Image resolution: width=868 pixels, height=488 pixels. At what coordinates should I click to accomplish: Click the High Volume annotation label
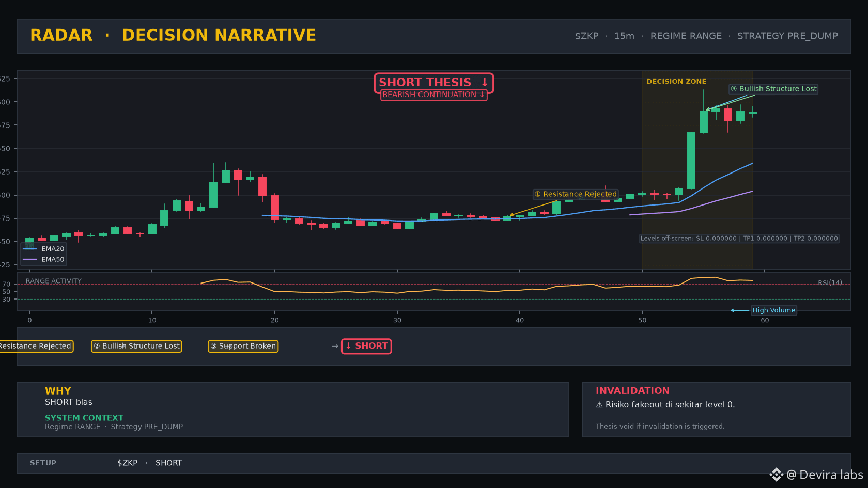click(774, 310)
